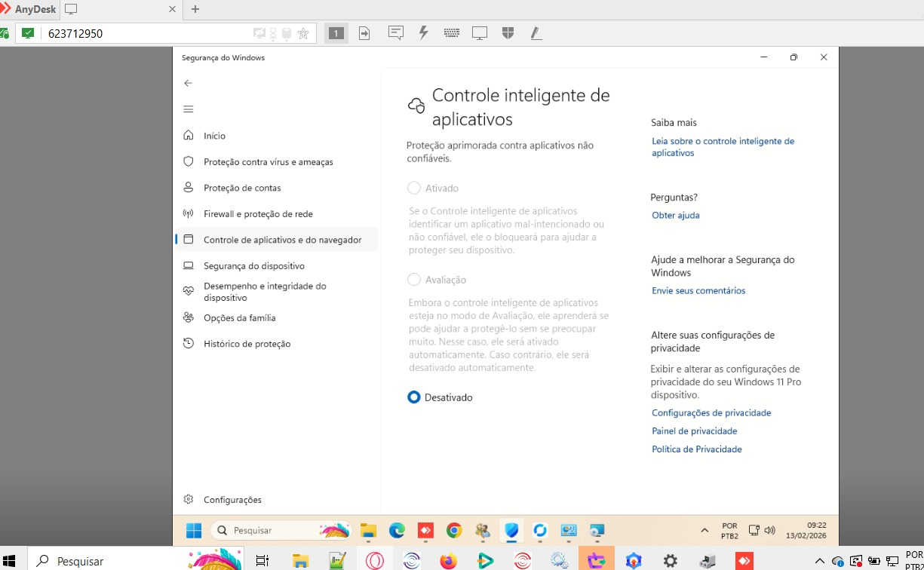Open AnyDesk permissions shield icon
This screenshot has width=924, height=570.
point(508,33)
